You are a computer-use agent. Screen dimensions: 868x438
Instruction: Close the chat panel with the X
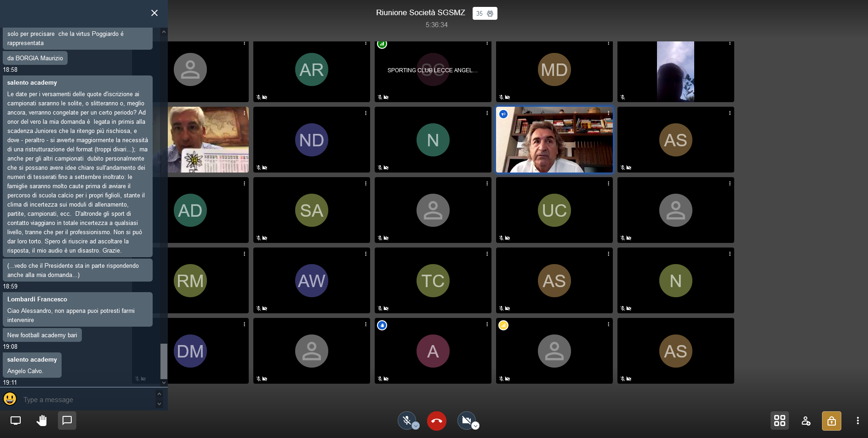(154, 13)
